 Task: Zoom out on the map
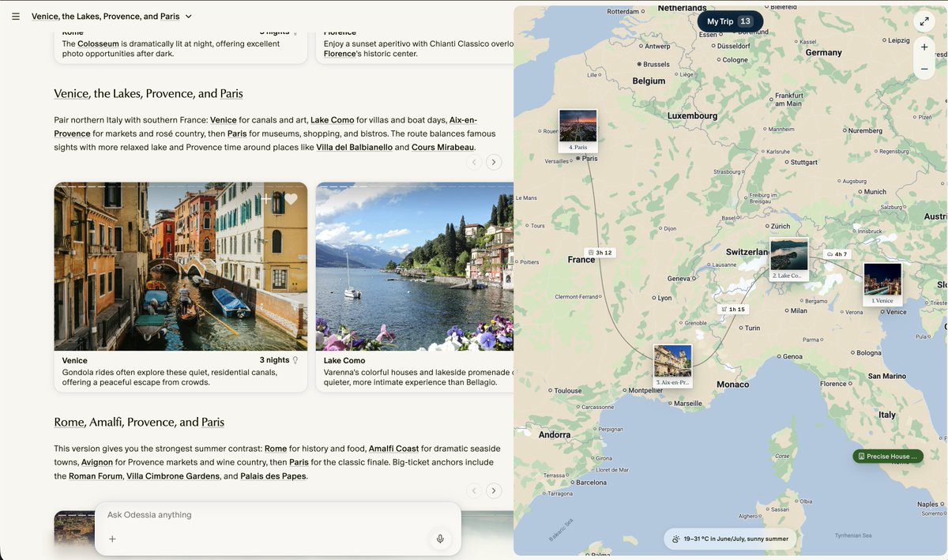pyautogui.click(x=924, y=70)
